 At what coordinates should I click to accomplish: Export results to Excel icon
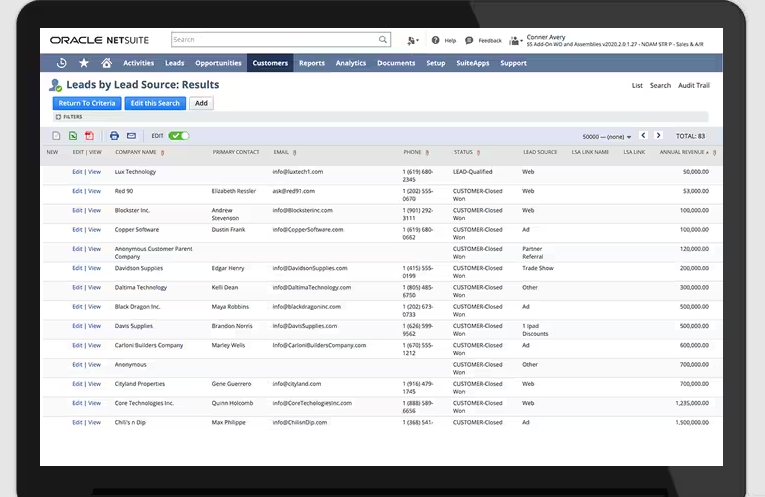(x=73, y=136)
